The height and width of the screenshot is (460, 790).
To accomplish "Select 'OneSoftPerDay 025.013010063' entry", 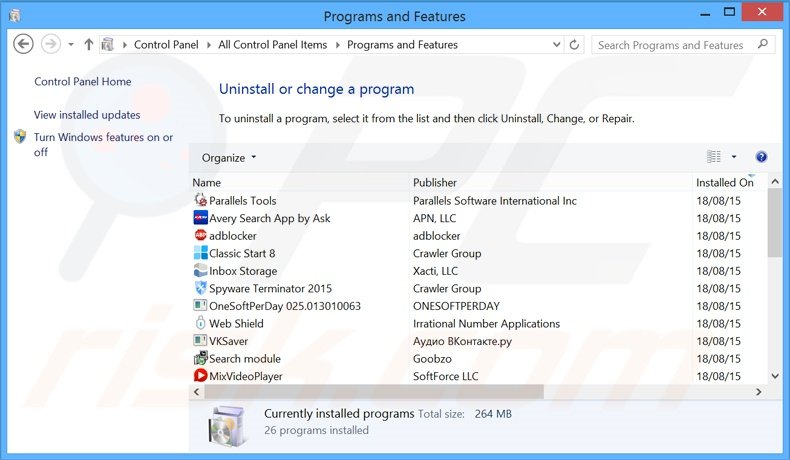I will (x=285, y=306).
